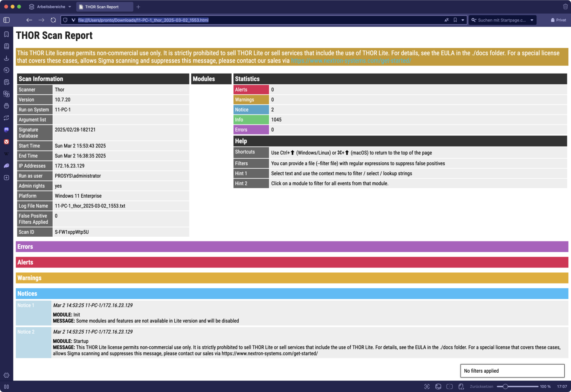This screenshot has height=392, width=571.
Task: Click the Notices section header
Action: [x=292, y=294]
